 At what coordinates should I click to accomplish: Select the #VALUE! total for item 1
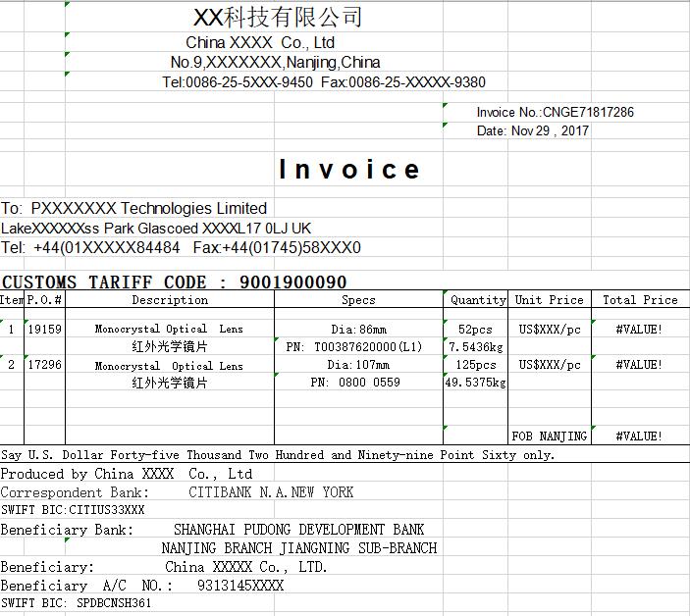click(x=639, y=330)
